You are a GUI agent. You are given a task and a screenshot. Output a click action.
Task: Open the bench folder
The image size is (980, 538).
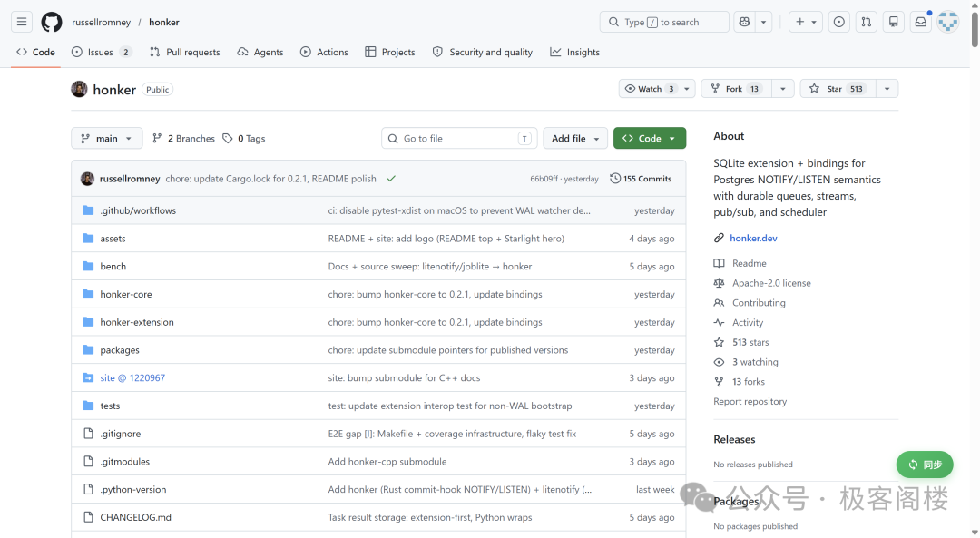(x=113, y=266)
